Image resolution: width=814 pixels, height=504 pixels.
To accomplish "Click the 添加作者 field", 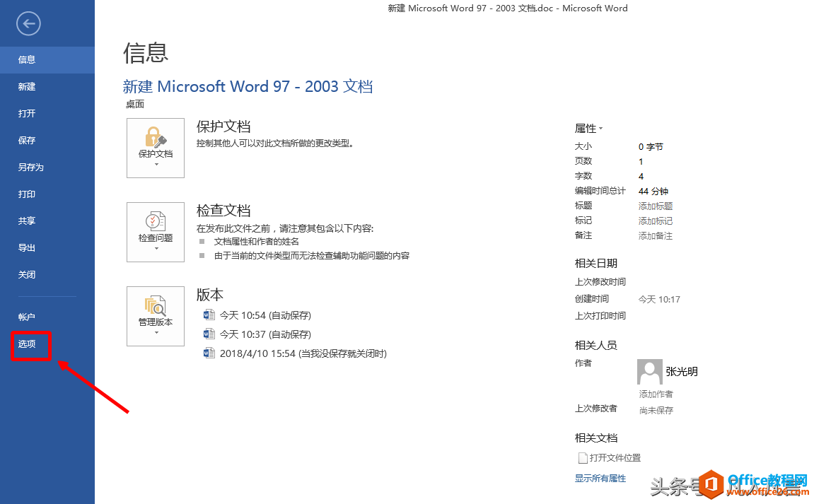I will point(656,394).
